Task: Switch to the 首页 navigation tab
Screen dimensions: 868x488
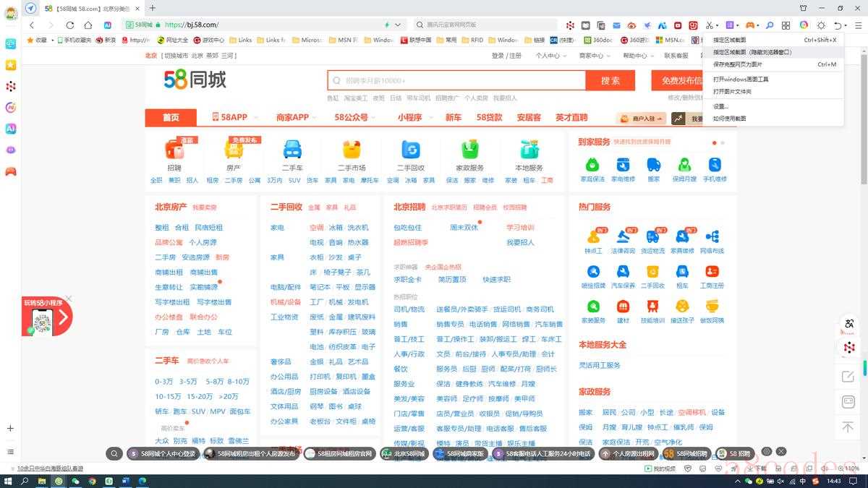Action: pos(171,118)
